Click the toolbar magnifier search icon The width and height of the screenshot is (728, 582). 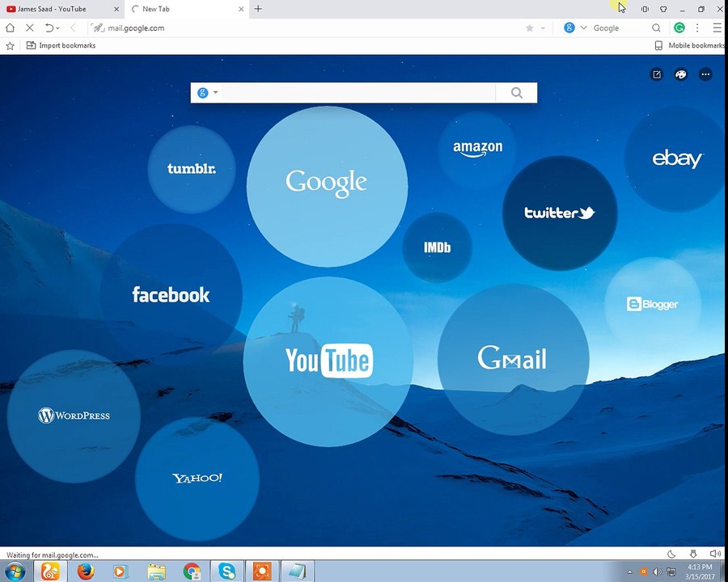[656, 27]
